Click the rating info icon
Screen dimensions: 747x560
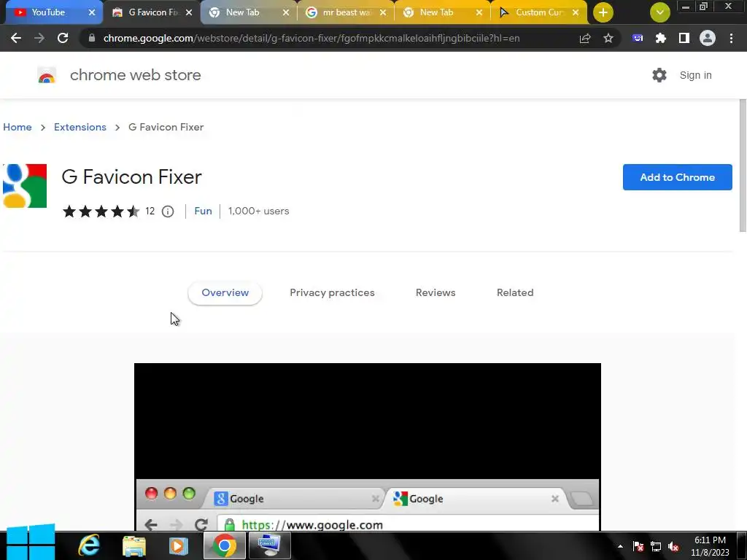168,211
